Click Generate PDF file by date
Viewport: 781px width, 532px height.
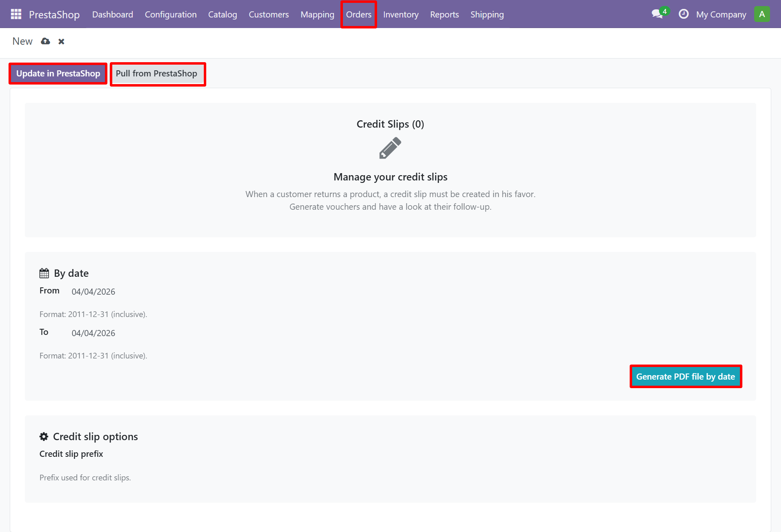coord(685,376)
